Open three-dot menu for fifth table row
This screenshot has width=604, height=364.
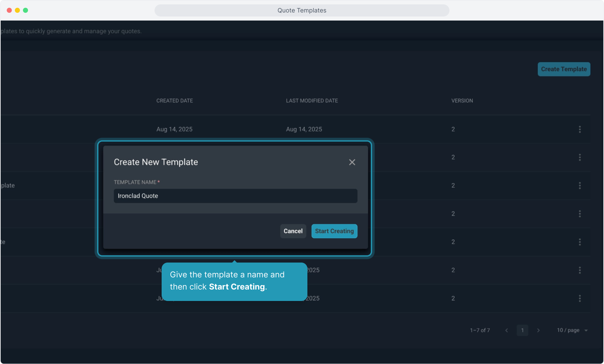[x=580, y=242]
